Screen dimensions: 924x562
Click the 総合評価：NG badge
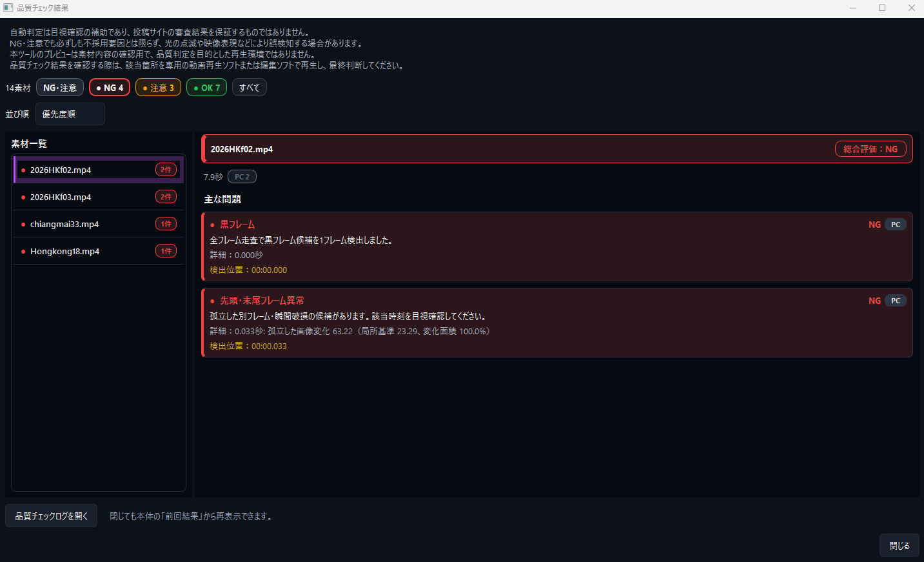click(x=870, y=149)
